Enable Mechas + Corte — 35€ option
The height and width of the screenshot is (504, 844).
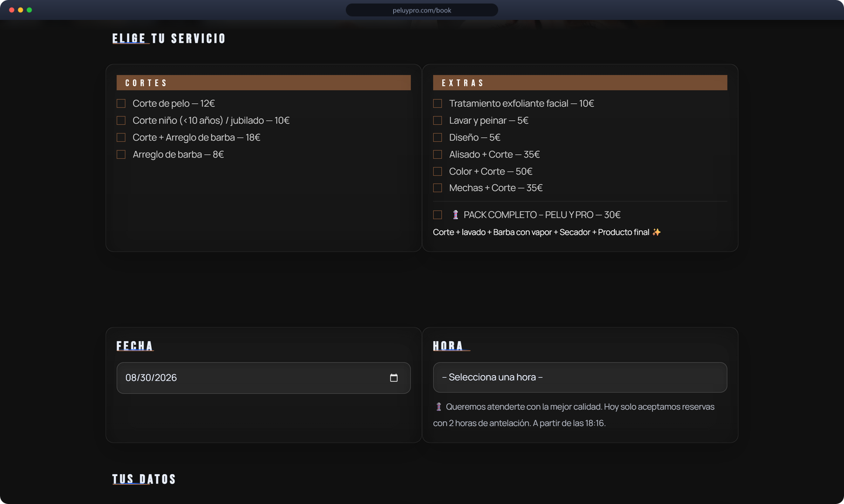(x=438, y=188)
